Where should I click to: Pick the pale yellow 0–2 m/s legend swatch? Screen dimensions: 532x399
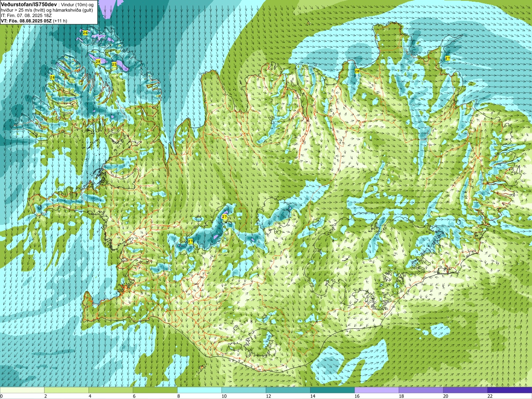pos(22,390)
